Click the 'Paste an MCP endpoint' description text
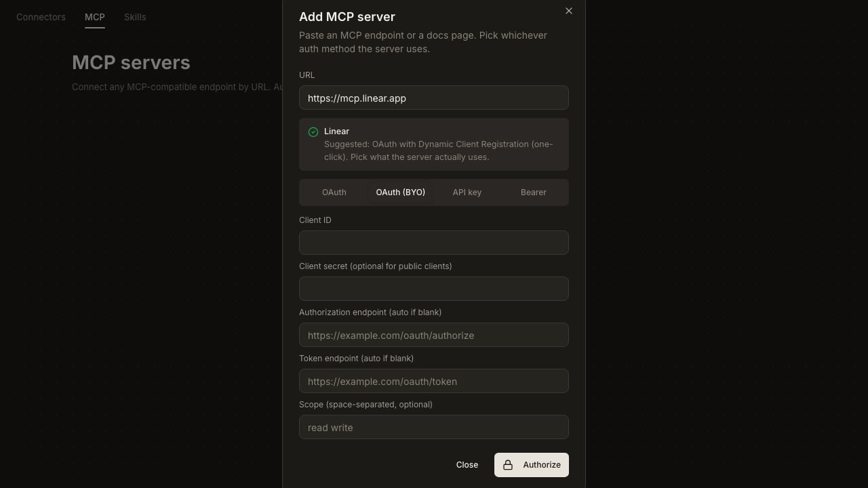 pyautogui.click(x=423, y=42)
